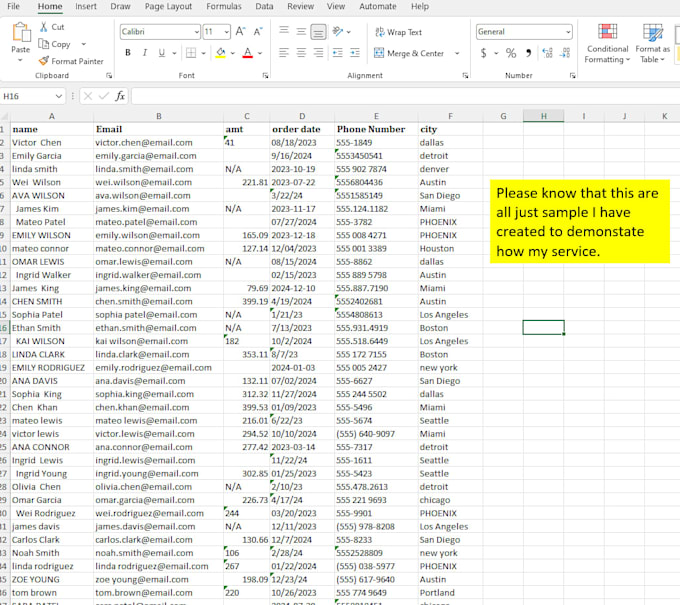The height and width of the screenshot is (605, 680).
Task: Open the Help tab
Action: (x=420, y=7)
